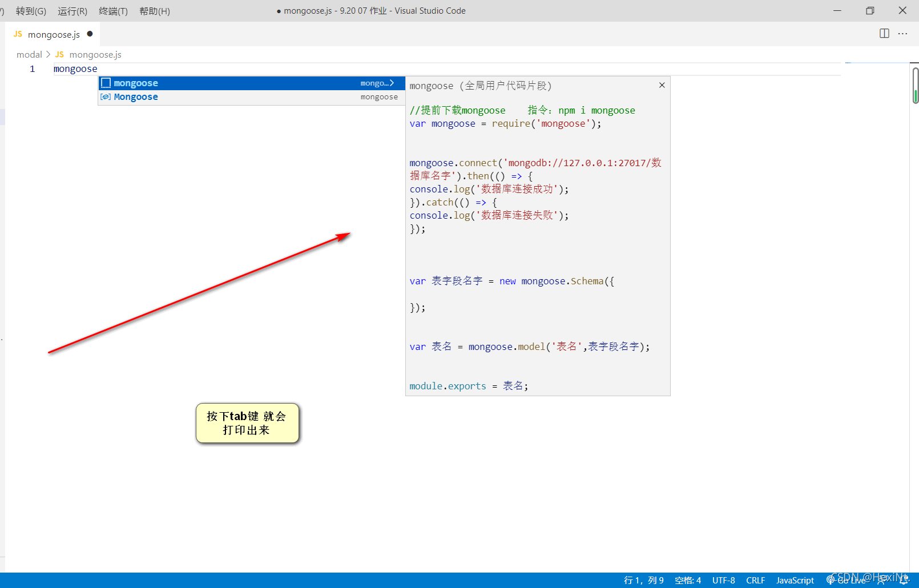This screenshot has width=919, height=588.
Task: Click the feedback icon in status bar
Action: [882, 580]
